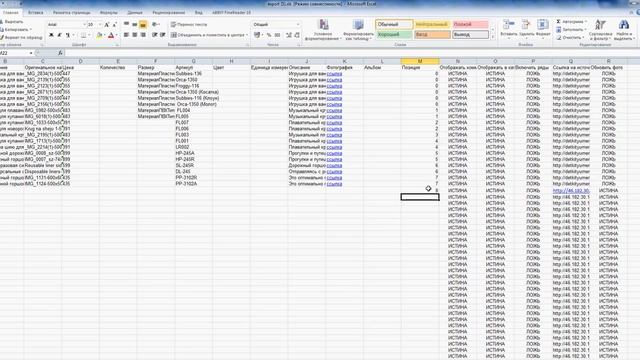Toggle Italic (К) formatting
Viewport: 640px width, 360px height.
60,36
